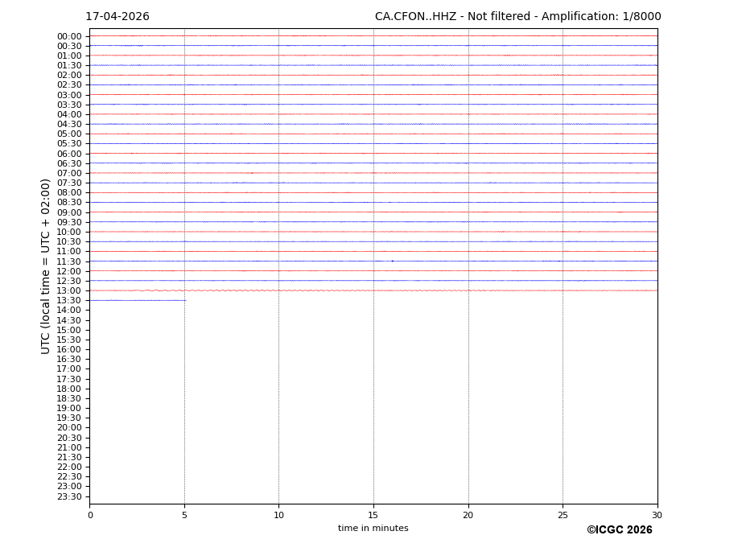Click the end of the 13:30 blue trace
Screen dimensions: 746x560
[185, 300]
